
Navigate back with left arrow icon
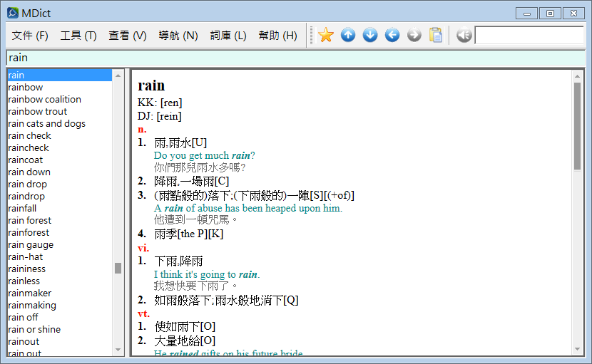coord(392,35)
